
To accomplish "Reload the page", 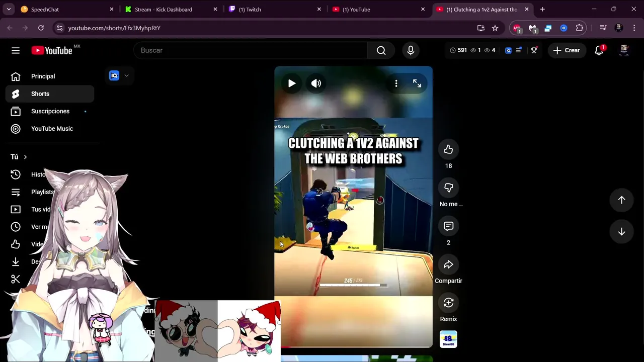I will click(41, 28).
